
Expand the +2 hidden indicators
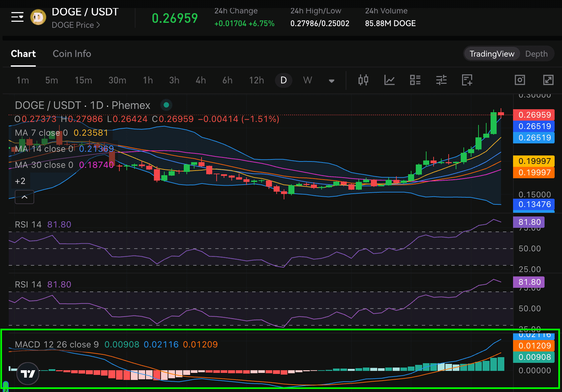tap(20, 181)
